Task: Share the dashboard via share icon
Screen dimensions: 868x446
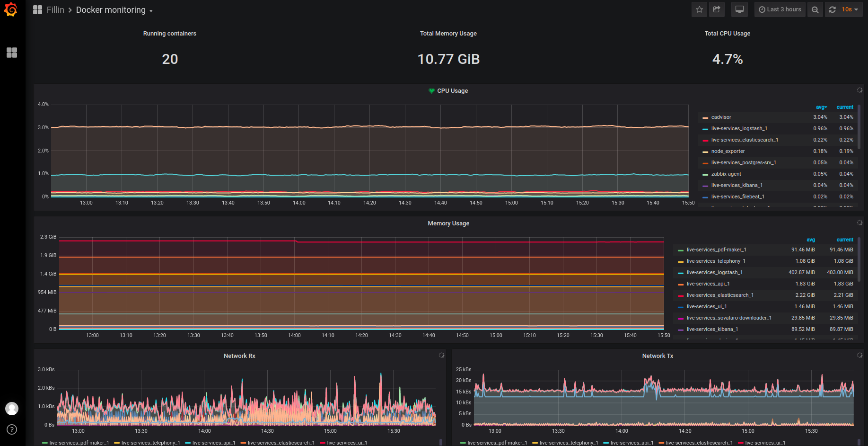Action: click(x=717, y=9)
